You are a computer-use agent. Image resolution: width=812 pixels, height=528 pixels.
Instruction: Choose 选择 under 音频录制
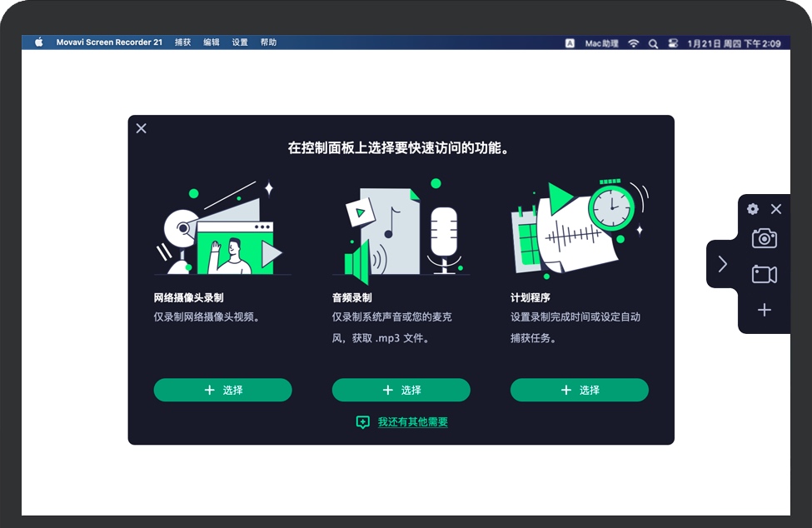coord(401,390)
